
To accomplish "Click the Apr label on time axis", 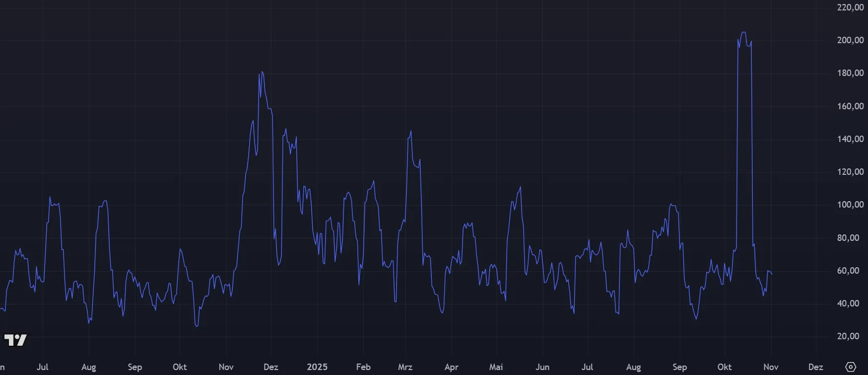I will point(452,367).
